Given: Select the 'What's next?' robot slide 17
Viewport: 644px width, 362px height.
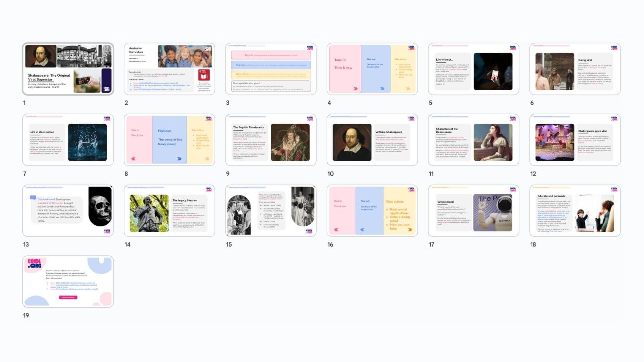Looking at the screenshot, I should click(474, 211).
